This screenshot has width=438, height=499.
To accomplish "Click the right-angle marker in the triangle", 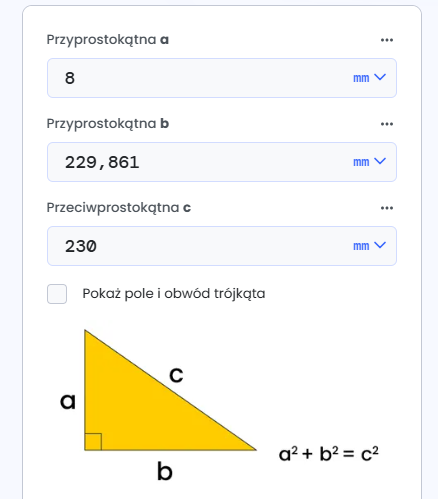I will pyautogui.click(x=93, y=442).
